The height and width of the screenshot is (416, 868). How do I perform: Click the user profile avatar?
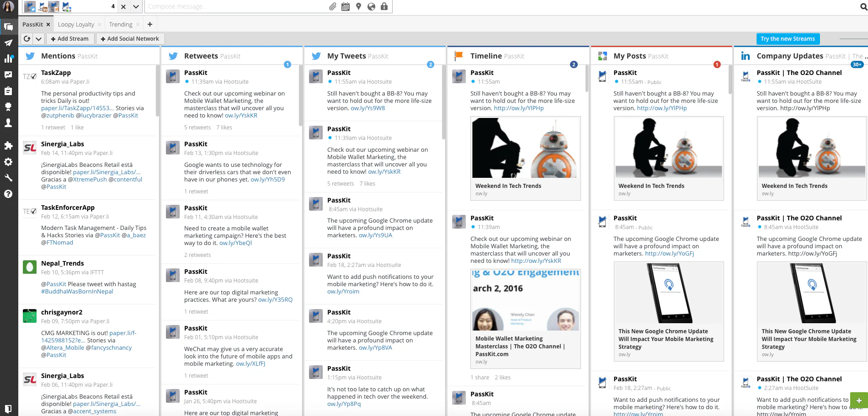pos(9,7)
